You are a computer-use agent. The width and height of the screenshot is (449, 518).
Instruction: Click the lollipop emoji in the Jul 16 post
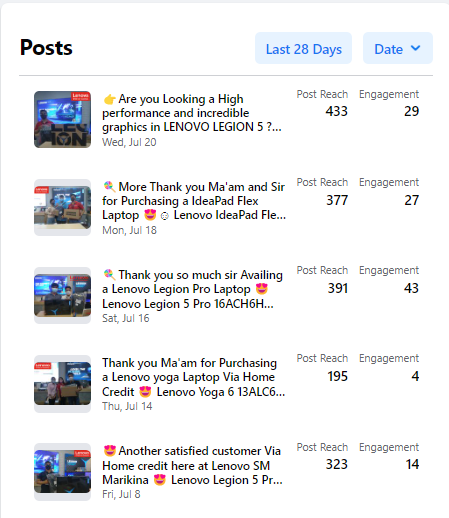[109, 275]
